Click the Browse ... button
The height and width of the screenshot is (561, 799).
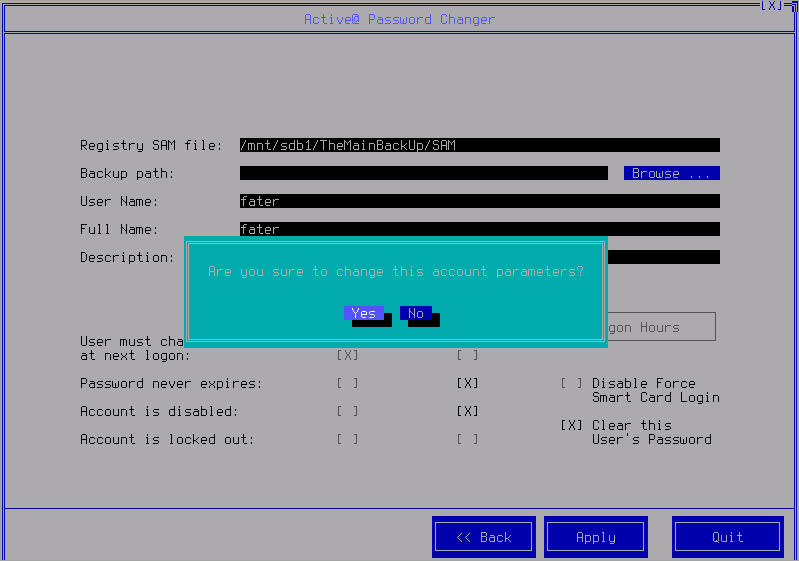click(672, 173)
